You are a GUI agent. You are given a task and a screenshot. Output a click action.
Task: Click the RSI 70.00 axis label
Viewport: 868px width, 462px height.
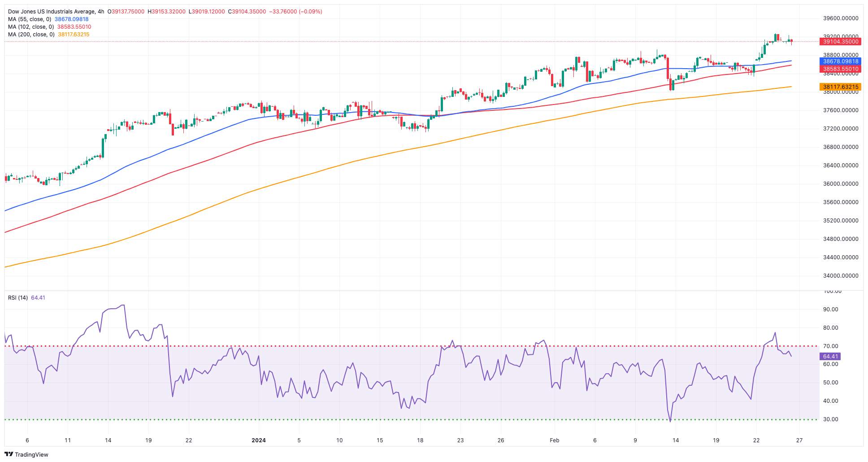[831, 346]
